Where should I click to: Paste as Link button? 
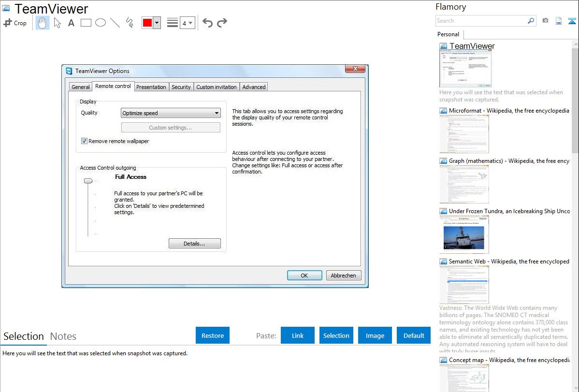(298, 335)
